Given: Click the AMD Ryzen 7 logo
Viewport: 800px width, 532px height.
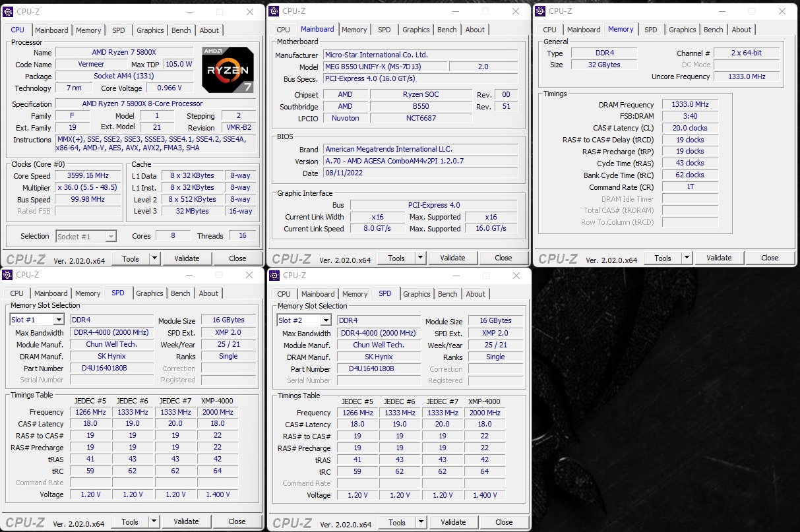Looking at the screenshot, I should 228,69.
